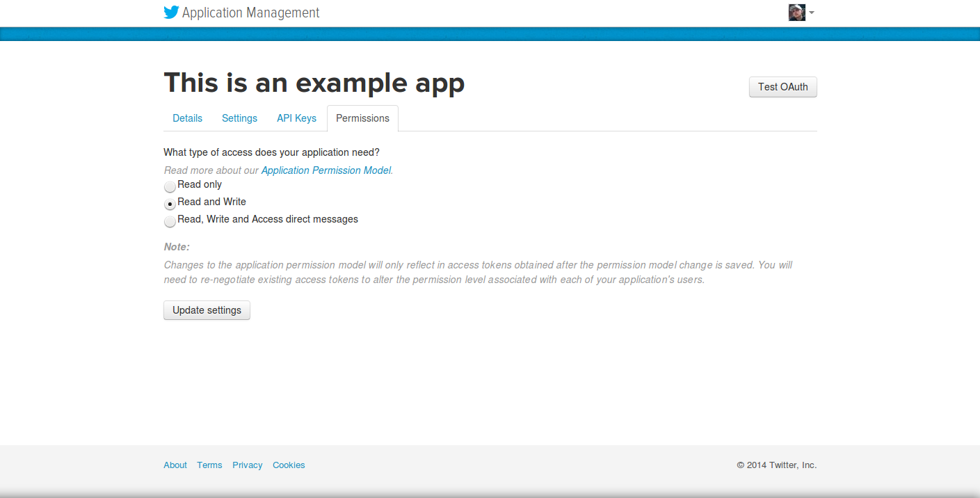Click the Twitter bird logo
Image resolution: width=980 pixels, height=498 pixels.
coord(171,13)
